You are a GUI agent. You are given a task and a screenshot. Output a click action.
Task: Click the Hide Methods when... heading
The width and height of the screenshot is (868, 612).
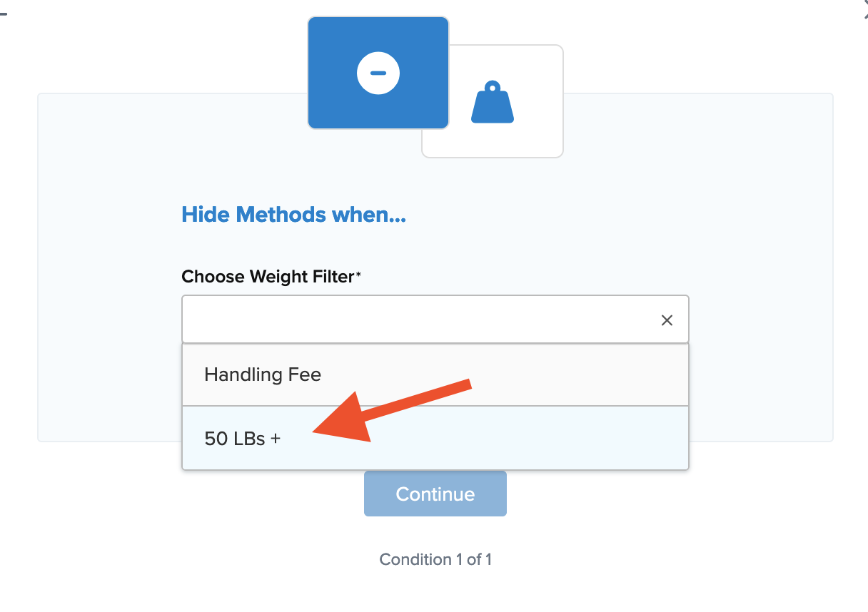click(x=293, y=214)
